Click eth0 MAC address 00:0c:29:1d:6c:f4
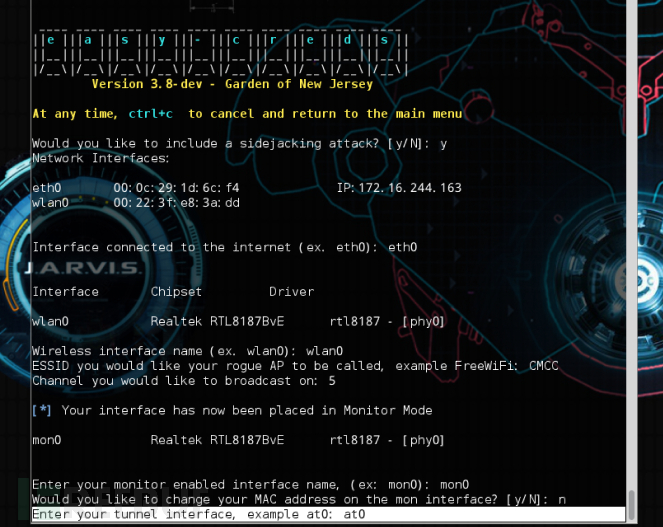The image size is (663, 527). pyautogui.click(x=176, y=188)
